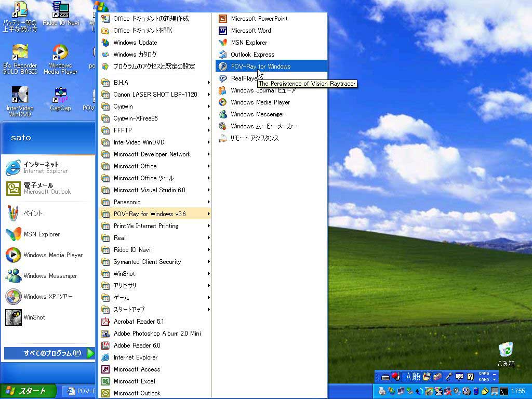Click Office ドキュメントを開く entry
This screenshot has height=399, width=532.
coord(155,31)
